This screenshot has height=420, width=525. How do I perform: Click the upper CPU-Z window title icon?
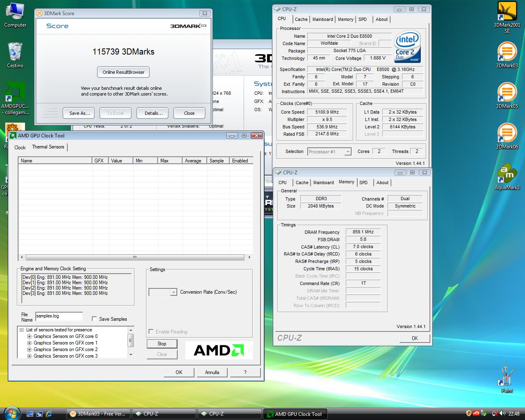click(278, 9)
